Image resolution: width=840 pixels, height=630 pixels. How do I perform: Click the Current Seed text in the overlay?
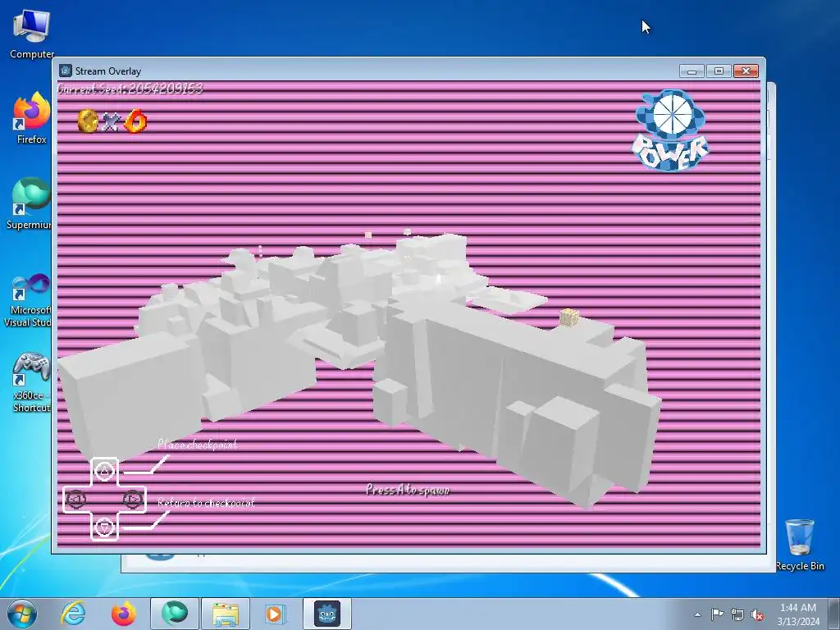[x=130, y=89]
